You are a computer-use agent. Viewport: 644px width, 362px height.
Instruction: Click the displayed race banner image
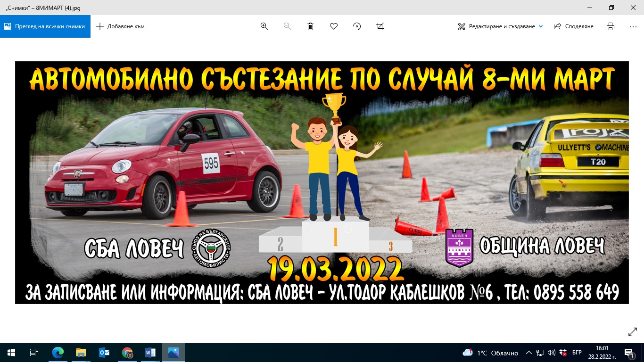coord(322,182)
